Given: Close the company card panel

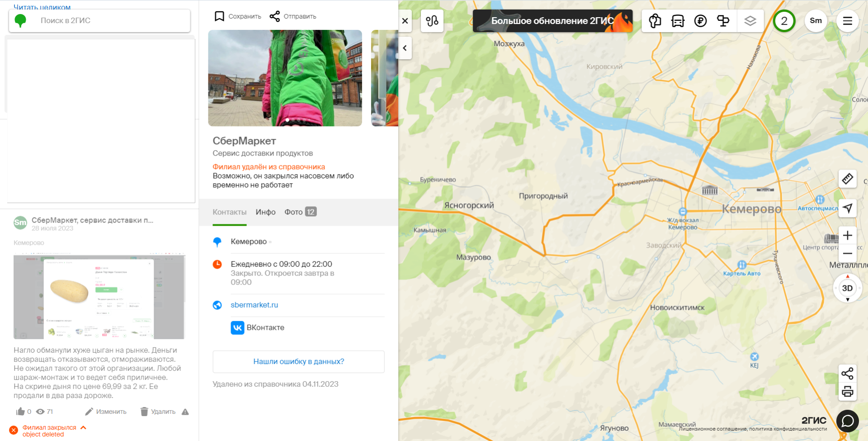Looking at the screenshot, I should click(x=405, y=21).
